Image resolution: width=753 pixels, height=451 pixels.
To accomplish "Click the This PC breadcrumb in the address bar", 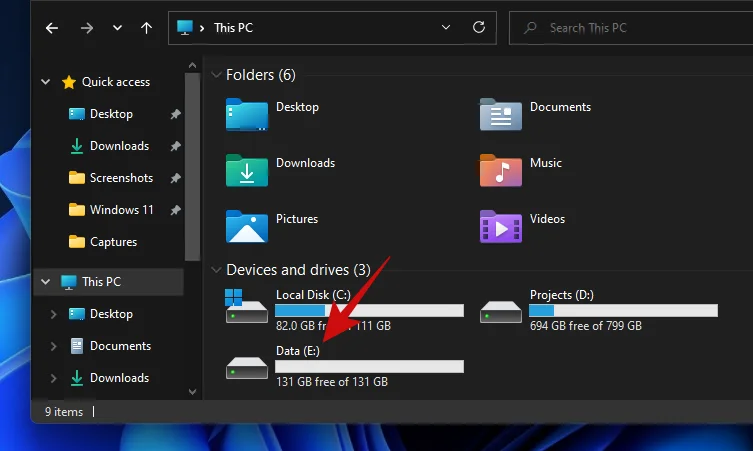I will point(233,28).
